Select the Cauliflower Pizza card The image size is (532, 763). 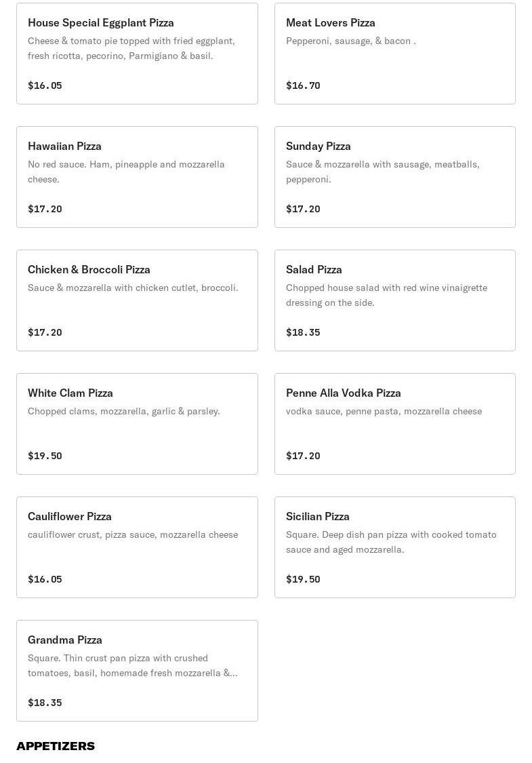coord(137,547)
